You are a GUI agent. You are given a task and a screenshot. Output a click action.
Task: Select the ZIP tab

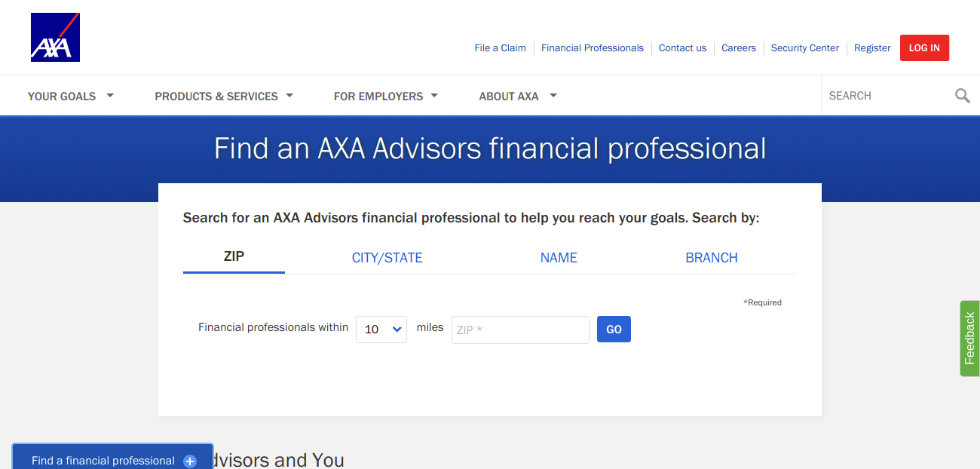coord(234,256)
